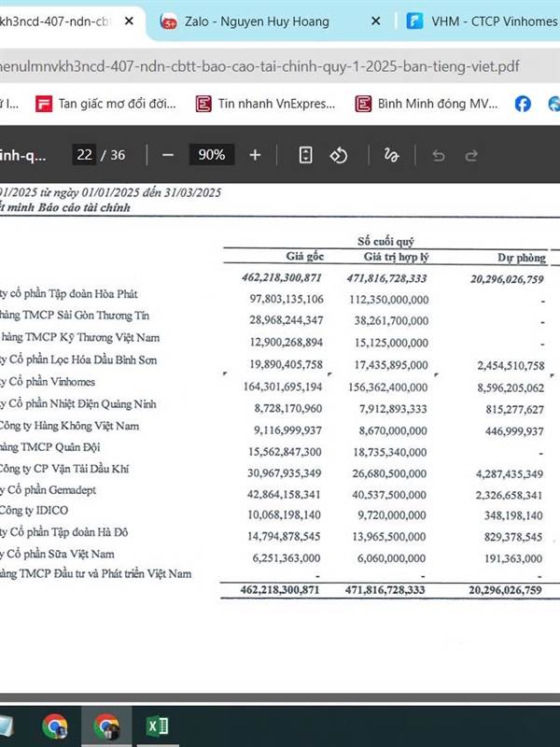The image size is (560, 747).
Task: Click the Dự phòng column header
Action: tap(522, 258)
